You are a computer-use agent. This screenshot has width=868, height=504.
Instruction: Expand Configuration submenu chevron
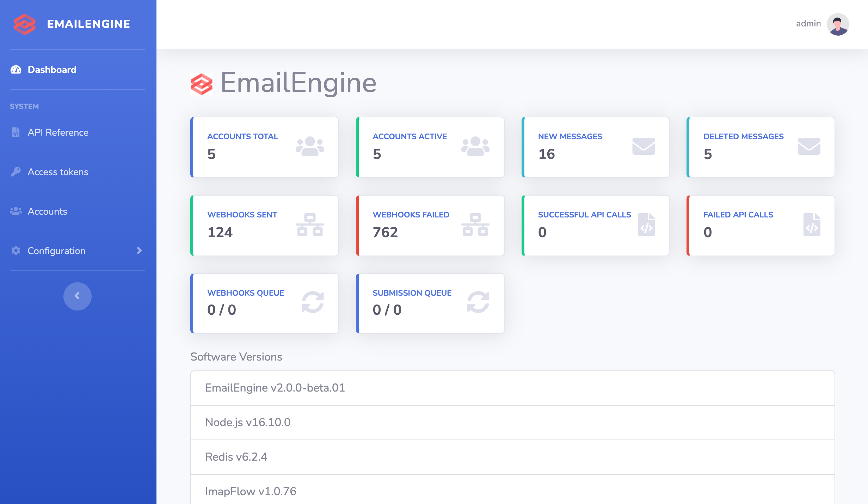(140, 251)
